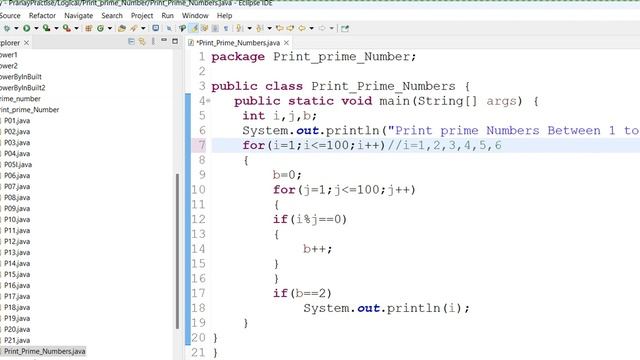Select P15.java in Package Explorer
The image size is (640, 360).
click(x=17, y=274)
